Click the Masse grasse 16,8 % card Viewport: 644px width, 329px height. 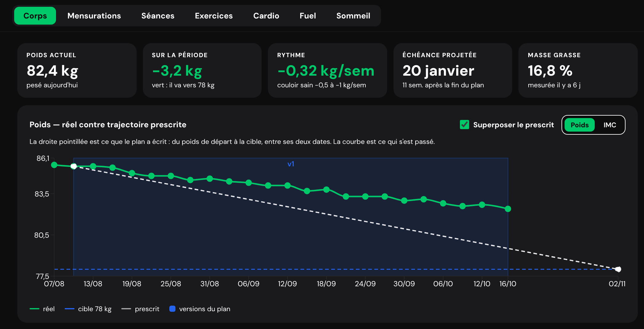(x=578, y=70)
